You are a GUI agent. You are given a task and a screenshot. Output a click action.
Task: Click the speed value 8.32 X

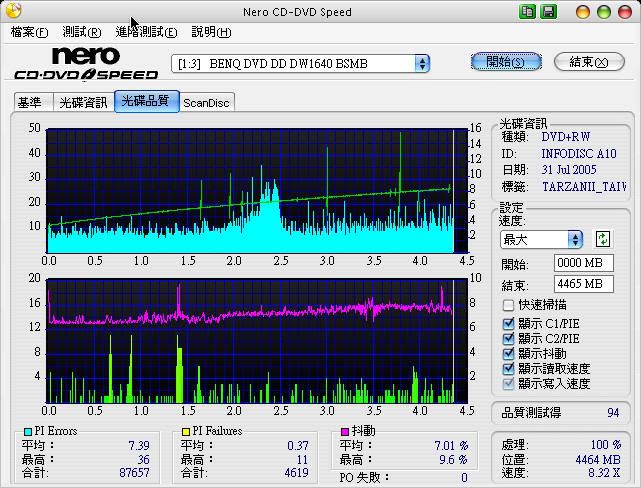pyautogui.click(x=604, y=473)
